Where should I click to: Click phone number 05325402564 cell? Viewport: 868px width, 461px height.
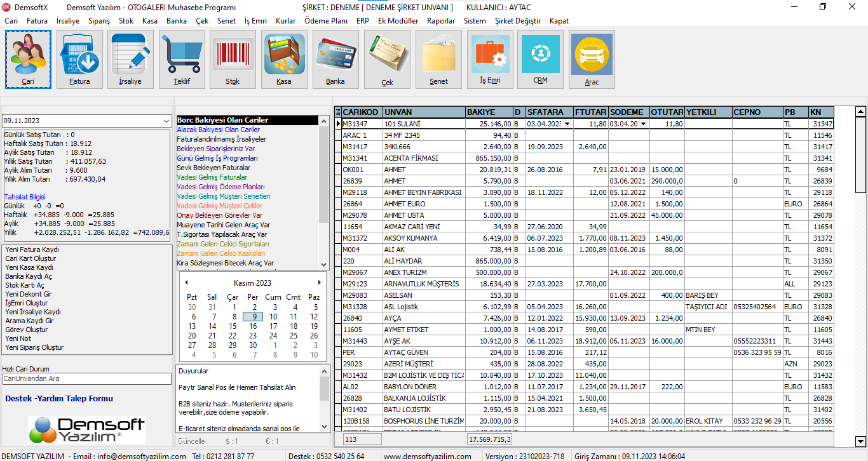757,307
